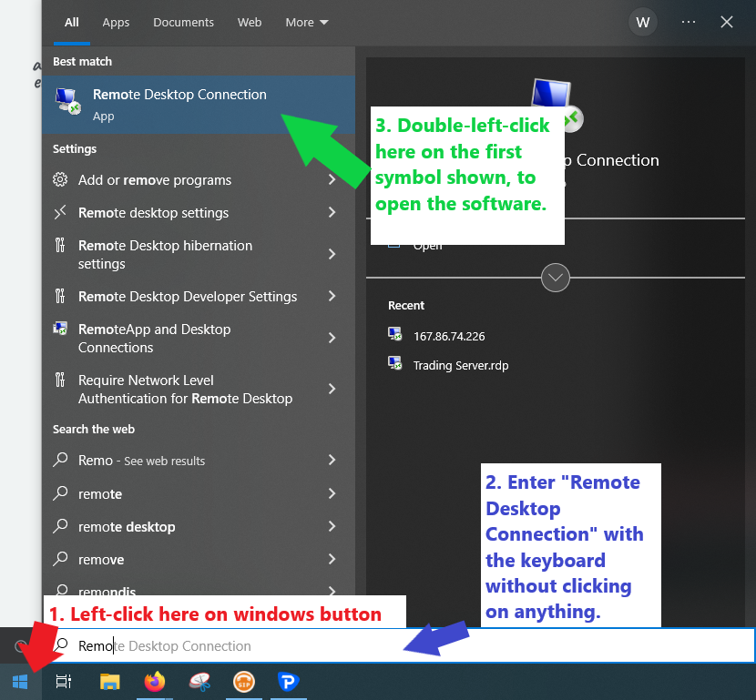The height and width of the screenshot is (700, 756).
Task: Click the Remote Desktop hibernation settings icon
Action: [x=60, y=245]
